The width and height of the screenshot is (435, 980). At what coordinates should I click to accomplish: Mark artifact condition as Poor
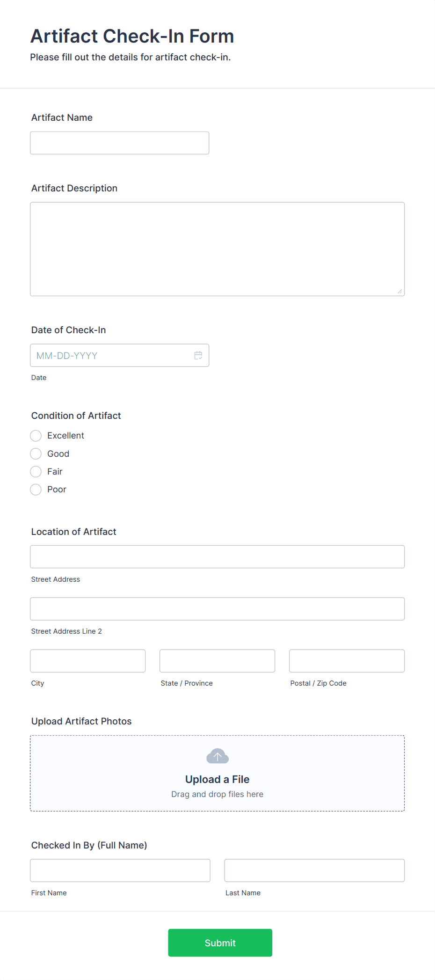pos(36,490)
